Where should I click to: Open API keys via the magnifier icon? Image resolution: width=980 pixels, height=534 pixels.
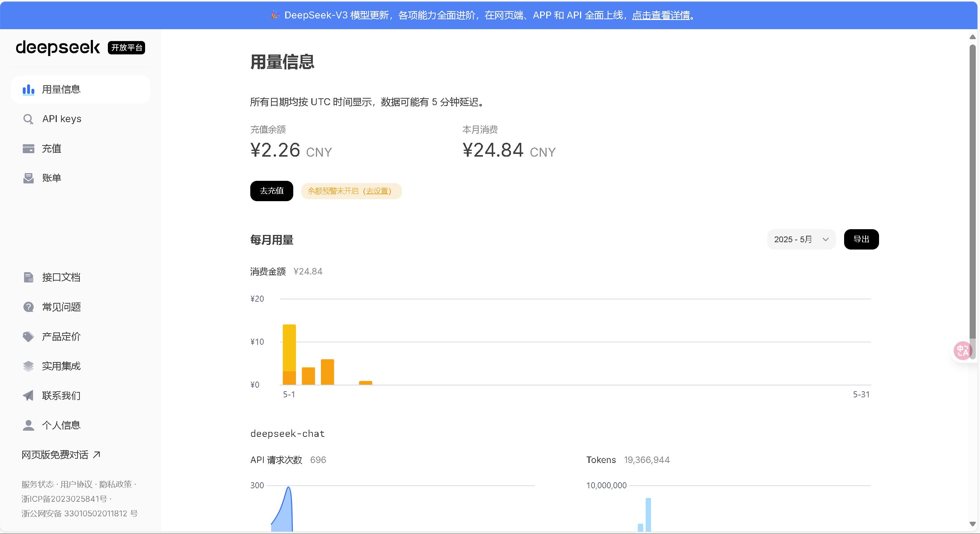point(28,119)
